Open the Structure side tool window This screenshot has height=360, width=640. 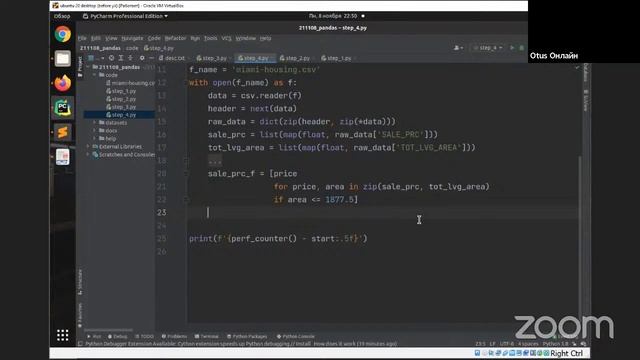pos(80,282)
